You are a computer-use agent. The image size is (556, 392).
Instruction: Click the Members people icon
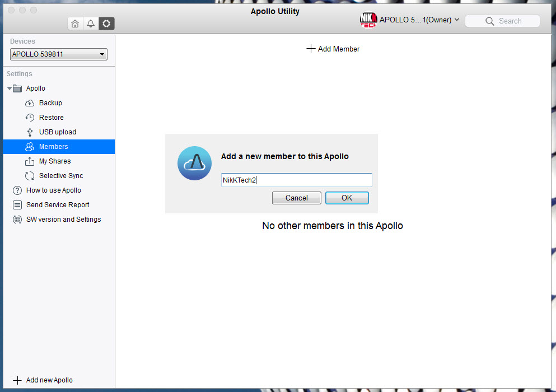coord(30,147)
